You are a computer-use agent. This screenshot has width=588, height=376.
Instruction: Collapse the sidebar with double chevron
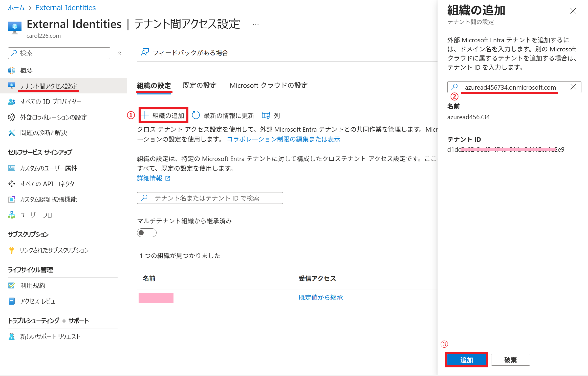120,53
